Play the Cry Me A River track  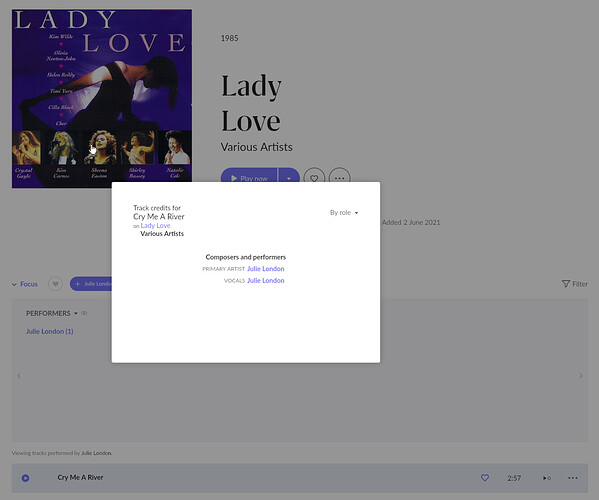[26, 478]
